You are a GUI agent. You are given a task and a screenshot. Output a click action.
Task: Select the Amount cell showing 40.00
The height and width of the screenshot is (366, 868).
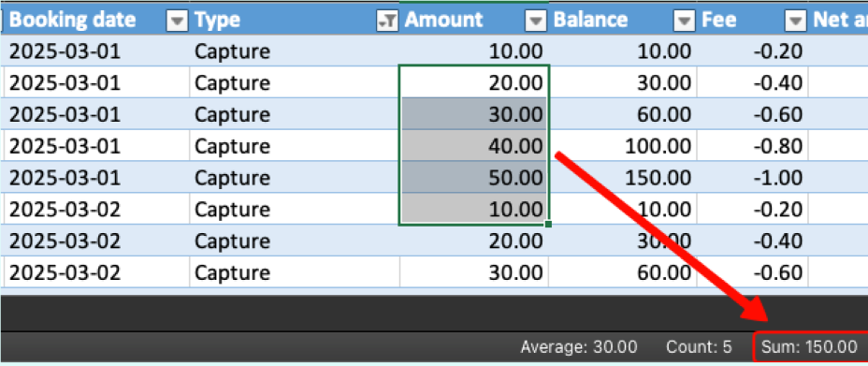[474, 146]
